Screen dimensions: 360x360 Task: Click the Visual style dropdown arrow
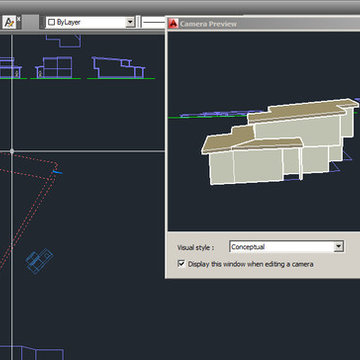pos(338,247)
